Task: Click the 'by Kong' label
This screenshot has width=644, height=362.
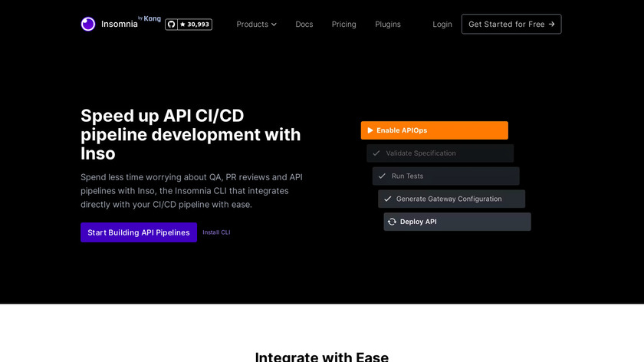Action: pos(149,18)
